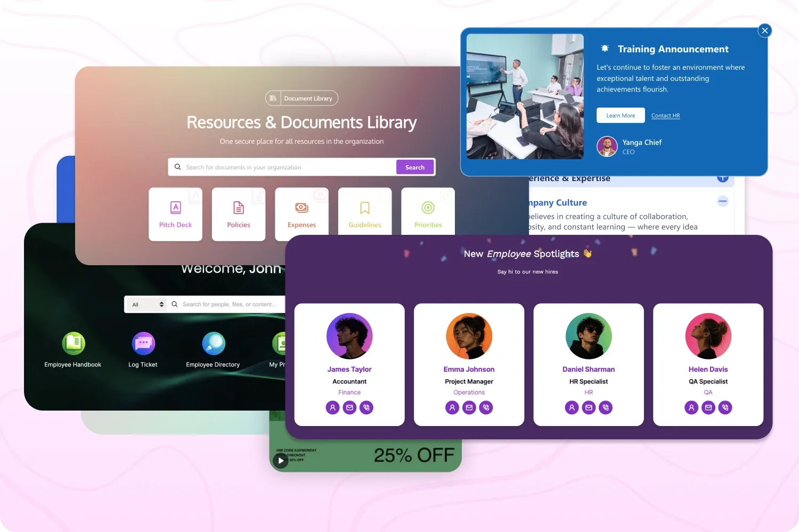Click the Operations department label
This screenshot has width=799, height=532.
[x=469, y=392]
